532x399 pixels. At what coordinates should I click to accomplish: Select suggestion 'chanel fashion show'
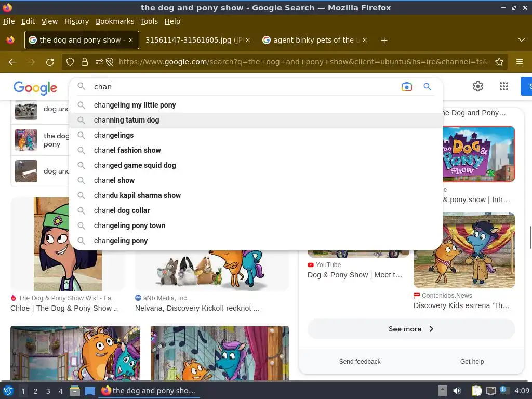[x=256, y=150]
